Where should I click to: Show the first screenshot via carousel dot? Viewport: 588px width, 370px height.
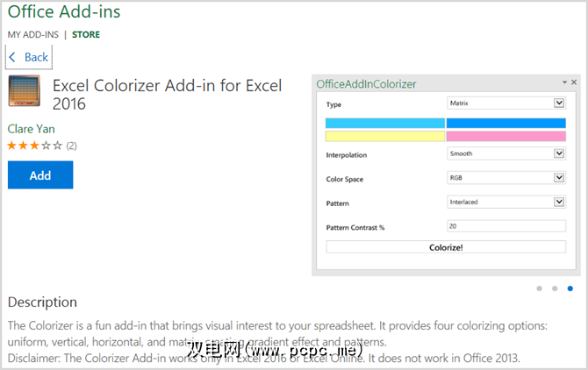(539, 288)
